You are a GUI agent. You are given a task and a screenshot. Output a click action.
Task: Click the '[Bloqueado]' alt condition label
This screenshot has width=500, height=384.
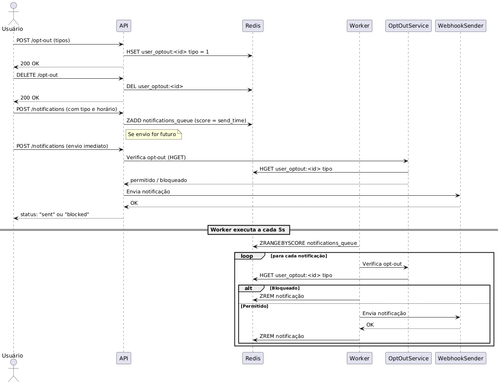[285, 288]
